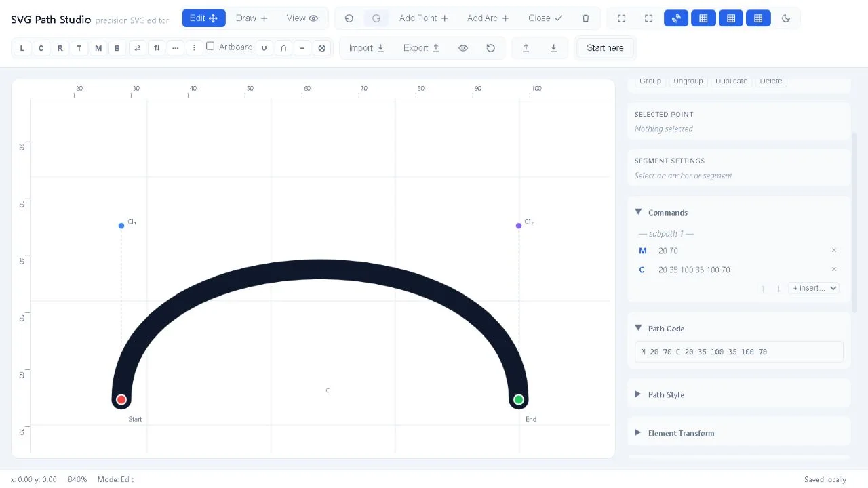Delete the M 20 70 command
This screenshot has height=488, width=868.
[x=834, y=251]
